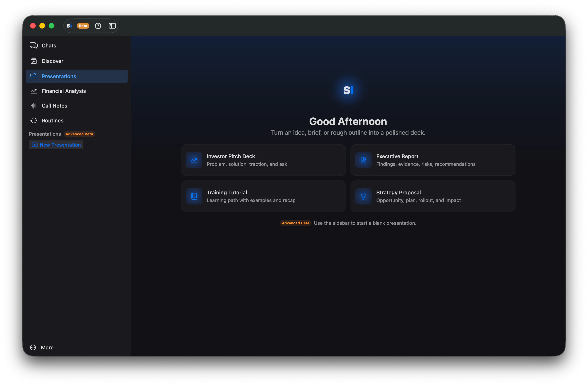This screenshot has width=588, height=386.
Task: Click the More ellipsis circle icon
Action: tap(33, 347)
